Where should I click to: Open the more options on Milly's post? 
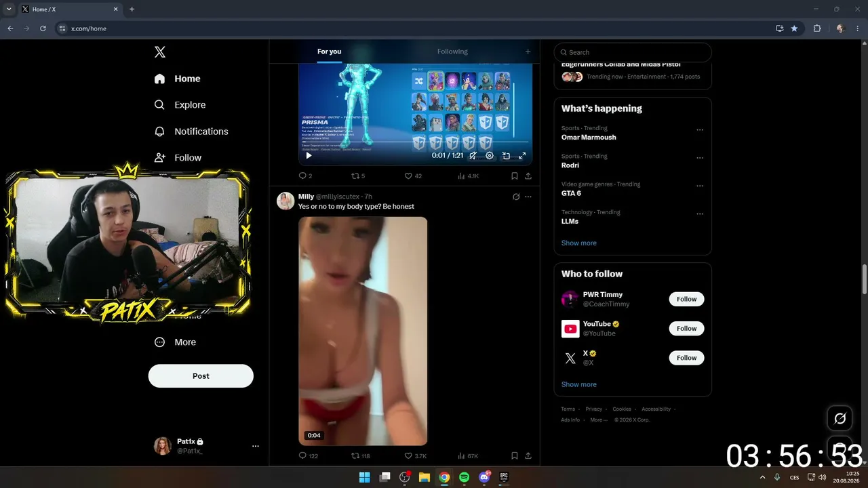click(528, 197)
